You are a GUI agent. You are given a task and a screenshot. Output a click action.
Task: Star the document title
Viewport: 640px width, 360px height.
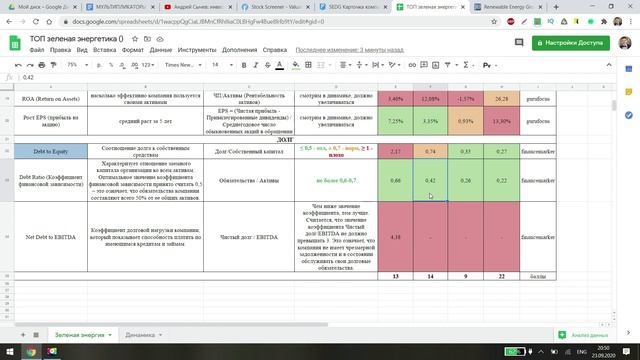[x=135, y=39]
